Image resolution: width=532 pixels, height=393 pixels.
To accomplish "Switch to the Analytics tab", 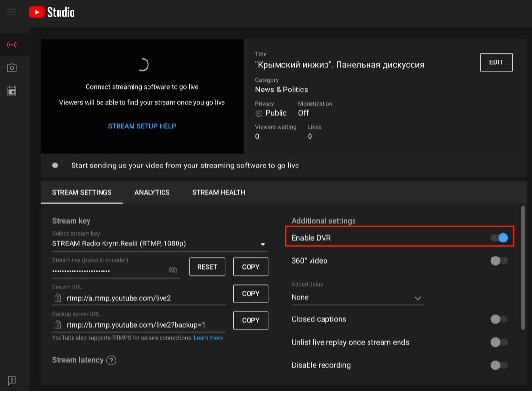I will (x=152, y=193).
